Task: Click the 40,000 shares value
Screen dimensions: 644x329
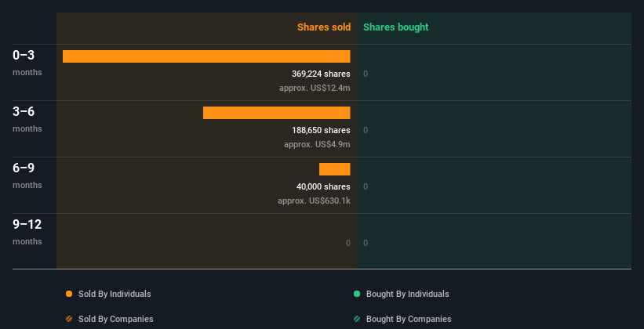Action: (x=323, y=186)
